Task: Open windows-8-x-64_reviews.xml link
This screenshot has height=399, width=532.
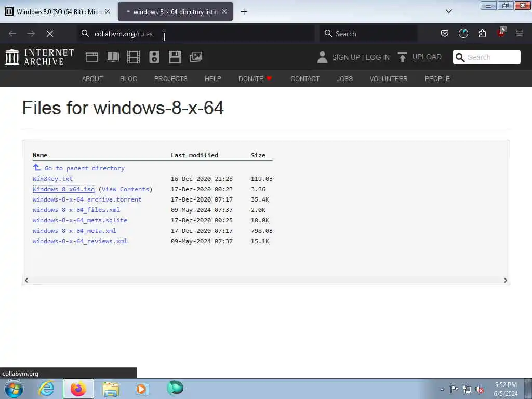Action: click(79, 241)
